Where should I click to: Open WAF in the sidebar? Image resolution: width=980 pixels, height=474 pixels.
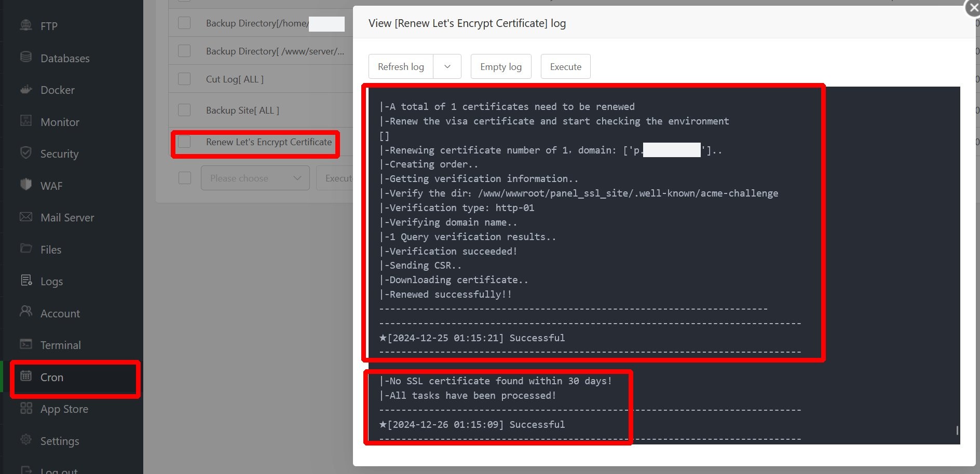51,186
